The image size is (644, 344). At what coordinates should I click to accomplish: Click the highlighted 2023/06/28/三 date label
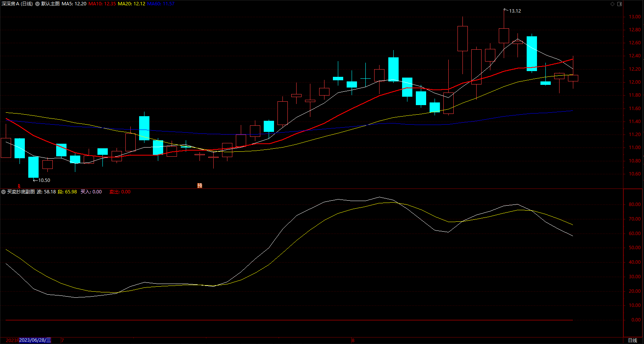coord(35,340)
